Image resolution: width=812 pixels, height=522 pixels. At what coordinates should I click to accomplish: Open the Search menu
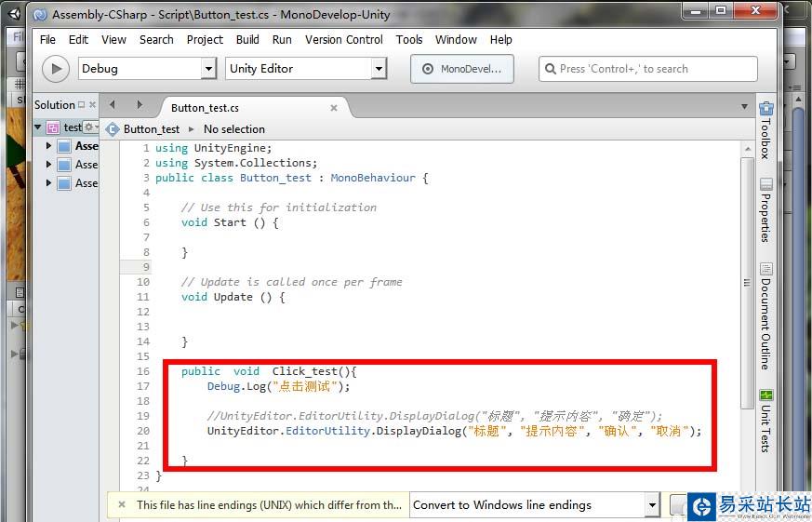coord(156,39)
